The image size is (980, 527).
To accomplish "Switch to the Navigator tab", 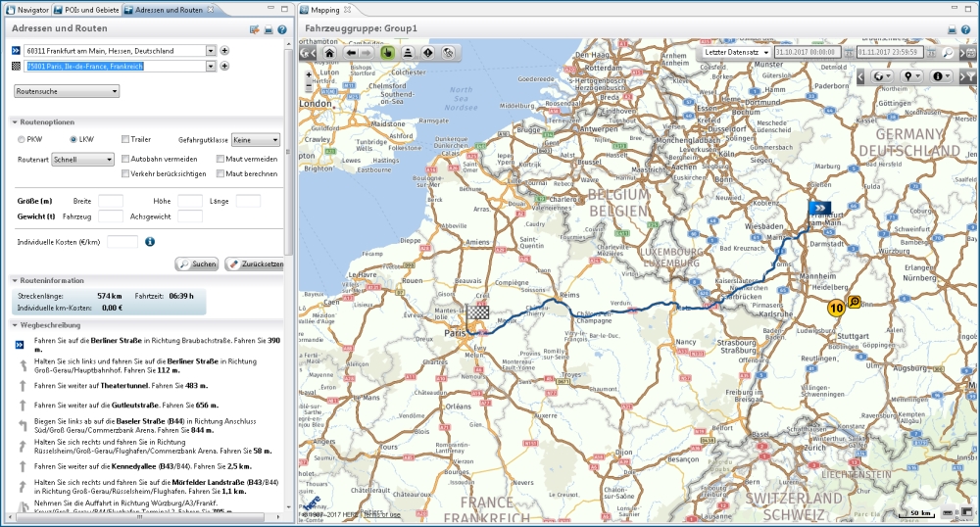I will [27, 9].
